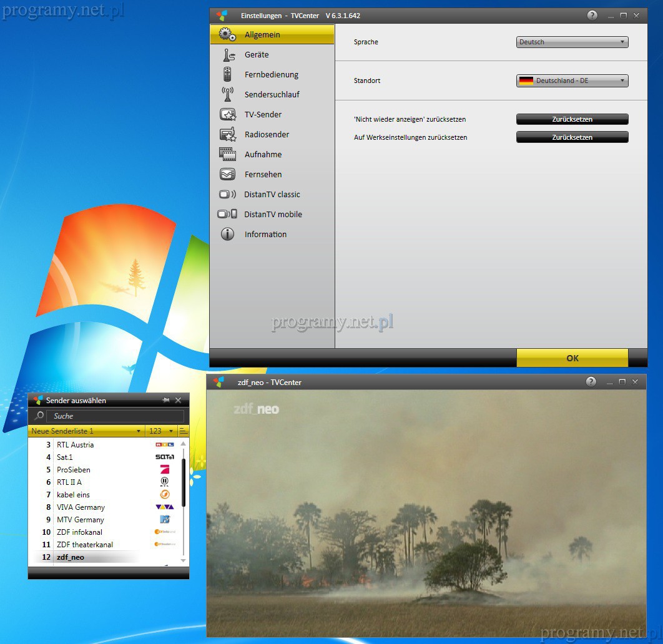Image resolution: width=663 pixels, height=644 pixels.
Task: Confirm settings with the OK button
Action: [572, 358]
